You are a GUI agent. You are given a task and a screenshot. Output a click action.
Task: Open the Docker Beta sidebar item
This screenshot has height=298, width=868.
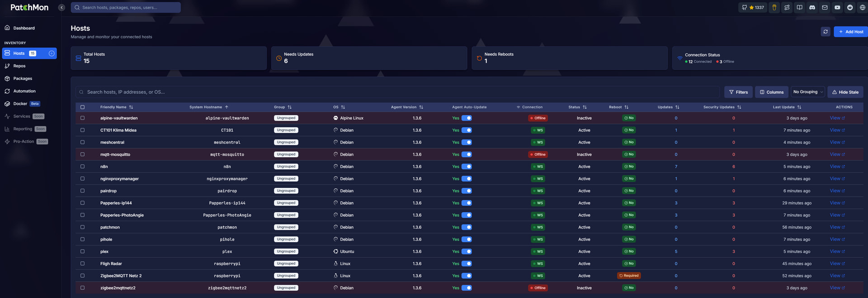(20, 104)
